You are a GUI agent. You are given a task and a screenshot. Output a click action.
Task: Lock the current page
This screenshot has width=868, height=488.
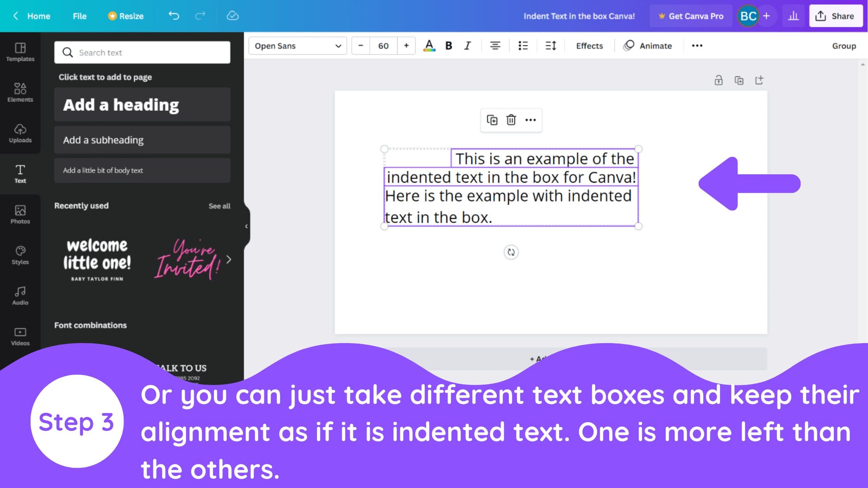tap(718, 80)
